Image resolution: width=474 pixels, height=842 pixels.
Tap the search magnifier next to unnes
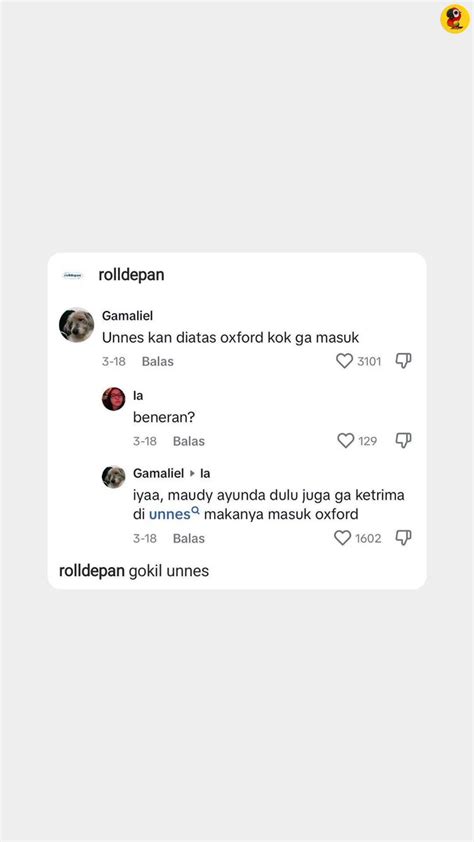pyautogui.click(x=195, y=511)
